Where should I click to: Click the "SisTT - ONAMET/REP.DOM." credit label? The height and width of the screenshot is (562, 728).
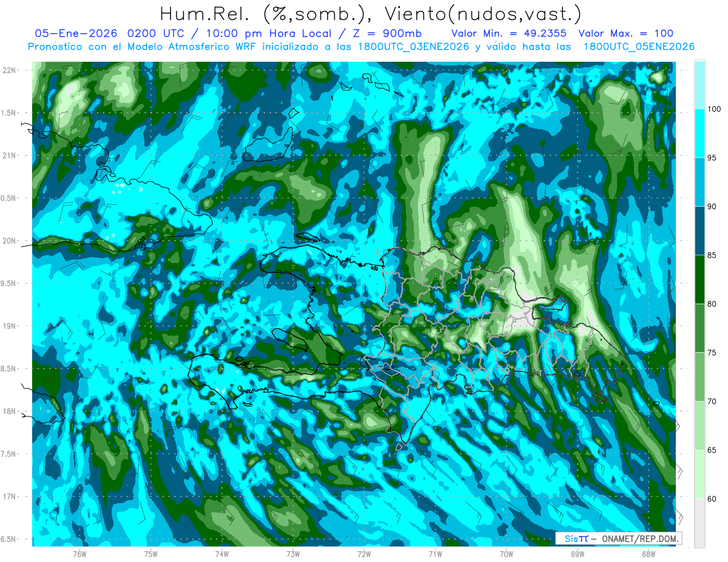(619, 538)
